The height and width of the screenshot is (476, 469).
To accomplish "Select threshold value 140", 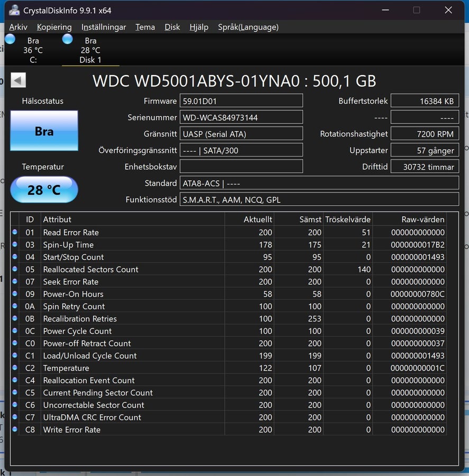I will click(x=364, y=269).
